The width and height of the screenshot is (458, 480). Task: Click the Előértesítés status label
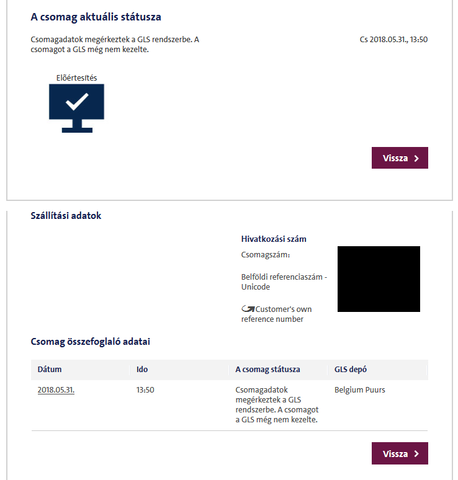coord(76,78)
